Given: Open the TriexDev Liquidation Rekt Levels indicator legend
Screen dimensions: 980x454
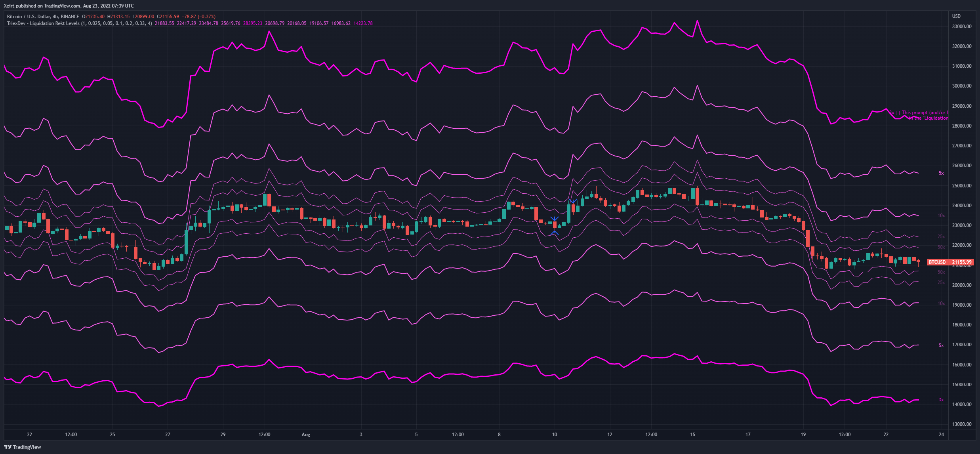Looking at the screenshot, I should click(x=79, y=23).
